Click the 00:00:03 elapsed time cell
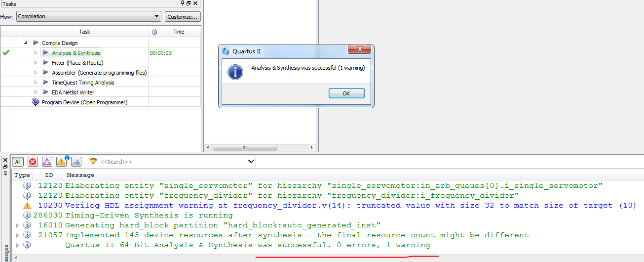This screenshot has height=262, width=644. (161, 53)
